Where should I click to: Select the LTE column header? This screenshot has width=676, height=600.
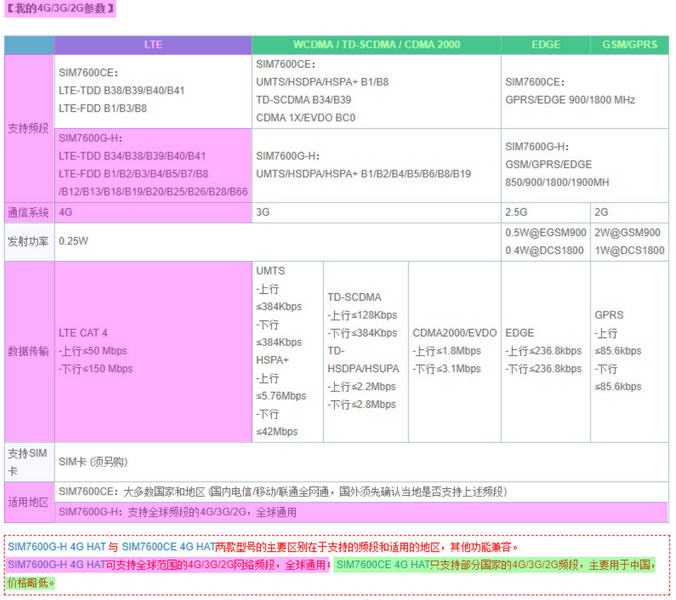pyautogui.click(x=153, y=45)
